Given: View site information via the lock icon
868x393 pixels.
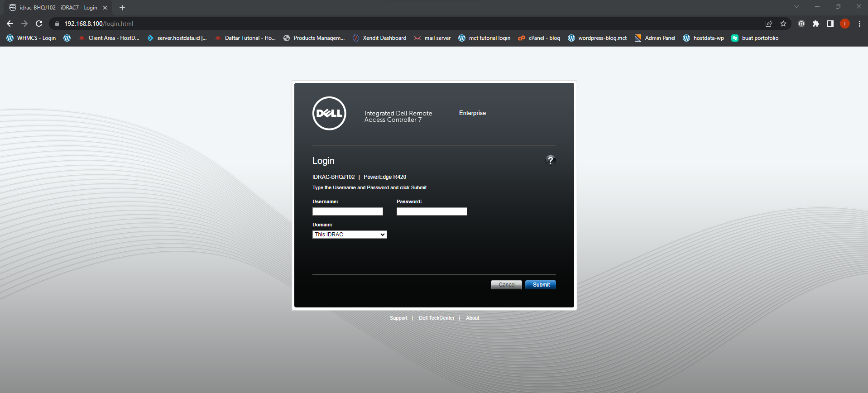Looking at the screenshot, I should point(57,24).
